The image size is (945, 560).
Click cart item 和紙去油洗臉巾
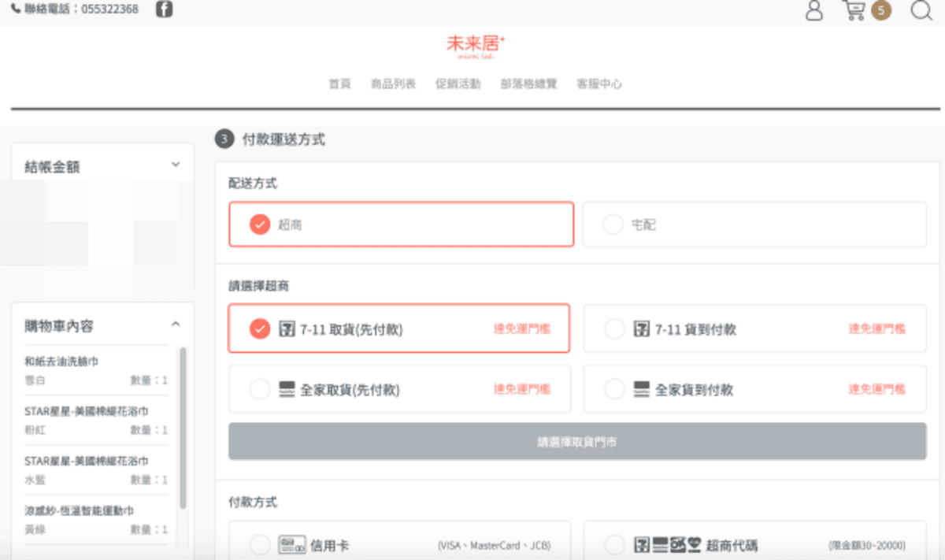coord(61,362)
